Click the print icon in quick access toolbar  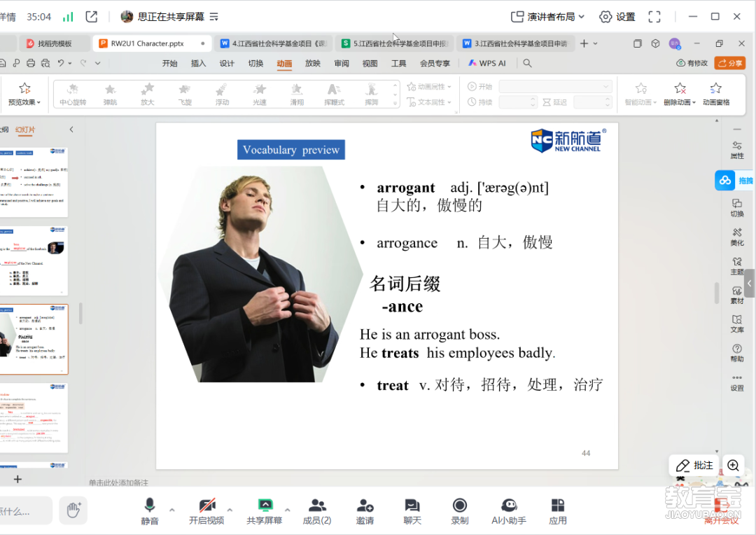pos(31,63)
